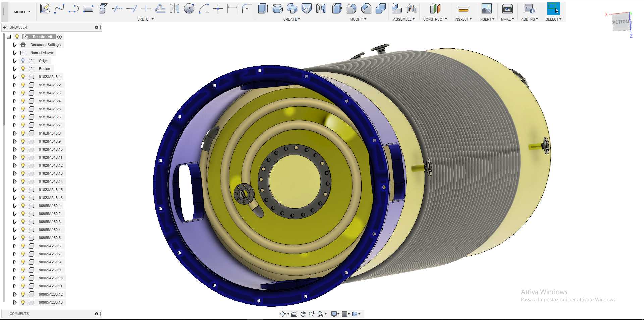Click the Joint icon
Viewport: 644px width, 320px height.
tap(411, 9)
